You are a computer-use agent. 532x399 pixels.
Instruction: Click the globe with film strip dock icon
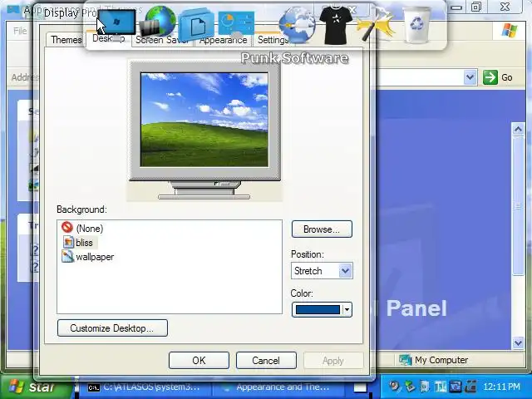[157, 22]
